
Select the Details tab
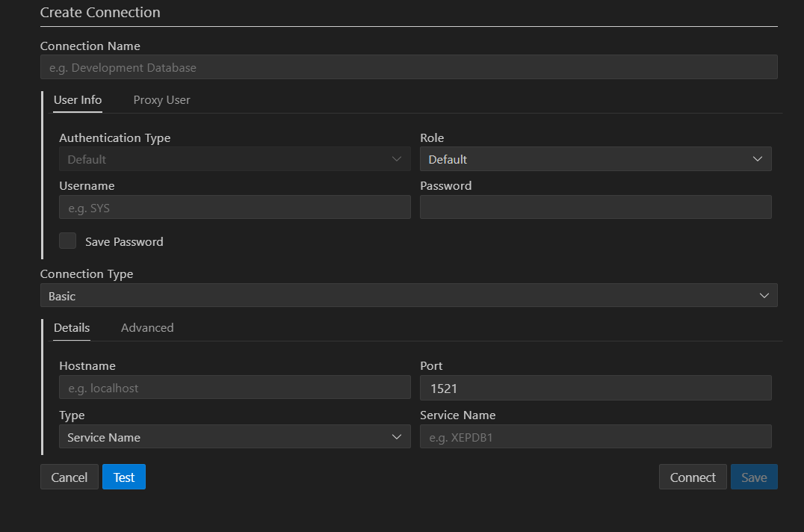tap(72, 328)
